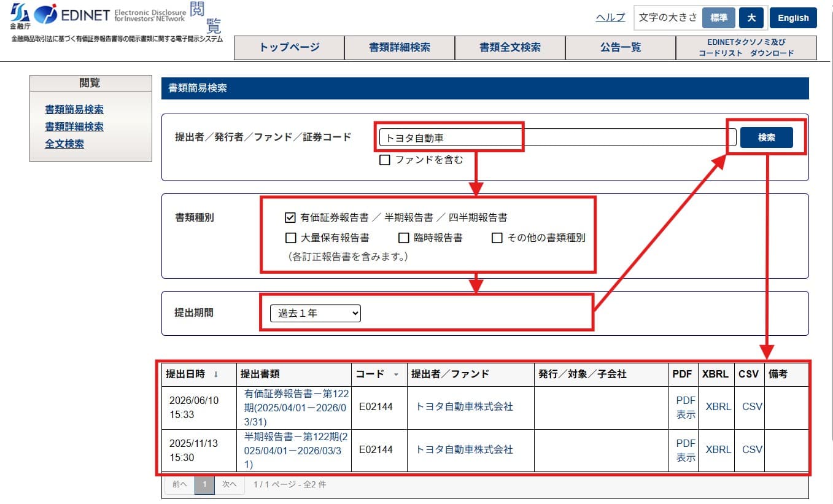Open 全文検索 in the sidebar
The height and width of the screenshot is (504, 833).
point(64,144)
